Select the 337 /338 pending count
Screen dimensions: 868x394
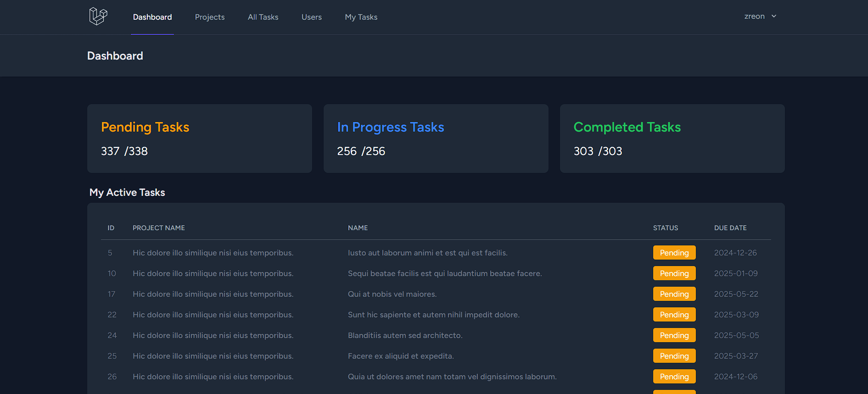[x=124, y=151]
